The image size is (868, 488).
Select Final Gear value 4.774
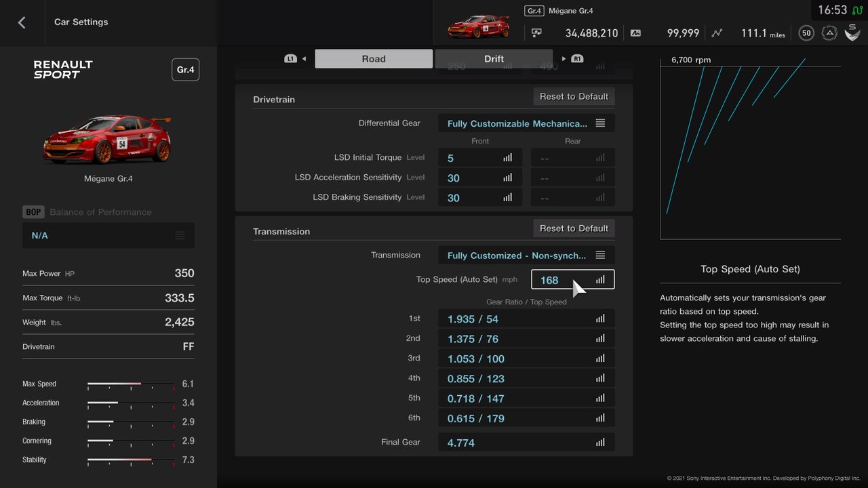tap(527, 443)
